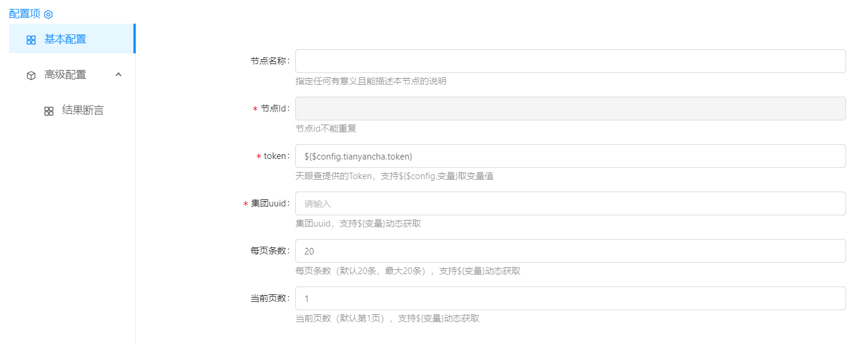Click the 高级配置 menu label

[x=65, y=75]
